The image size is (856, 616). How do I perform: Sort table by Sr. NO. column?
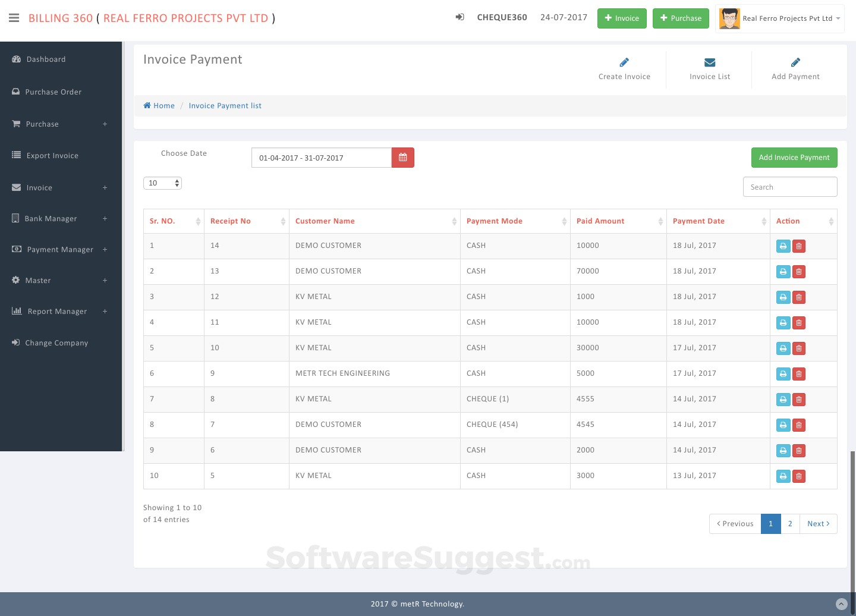[x=174, y=221]
